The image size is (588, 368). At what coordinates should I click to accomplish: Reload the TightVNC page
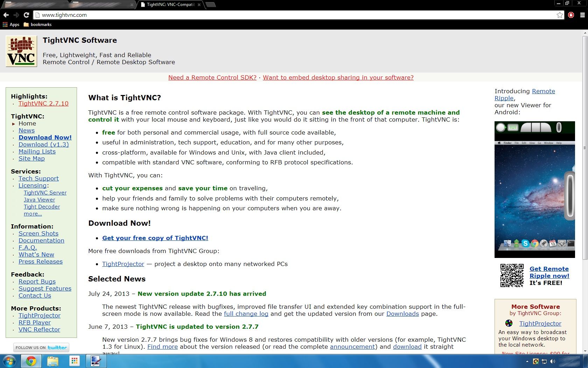pyautogui.click(x=27, y=15)
